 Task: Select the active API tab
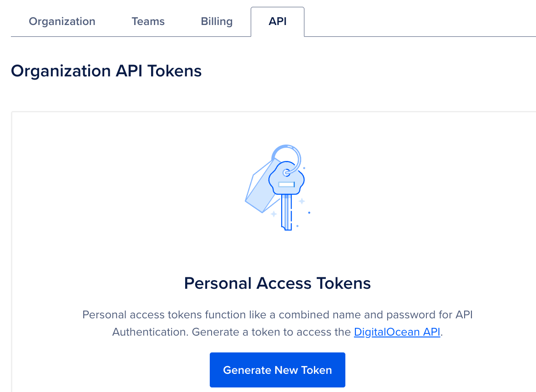278,21
